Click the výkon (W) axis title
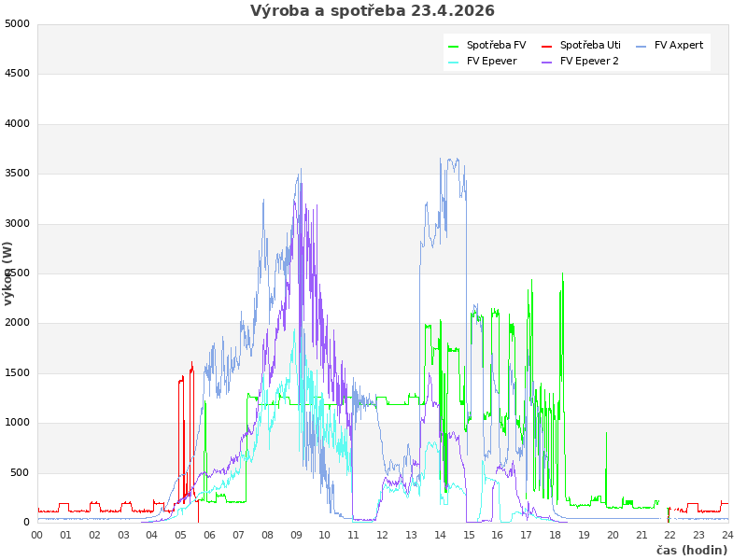Viewport: 747px width, 560px height. (x=7, y=273)
